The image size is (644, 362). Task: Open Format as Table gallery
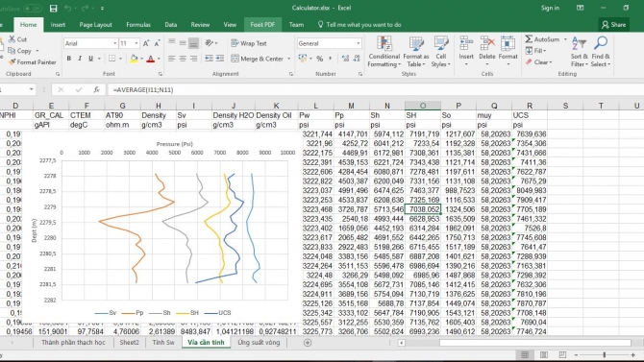pyautogui.click(x=415, y=52)
